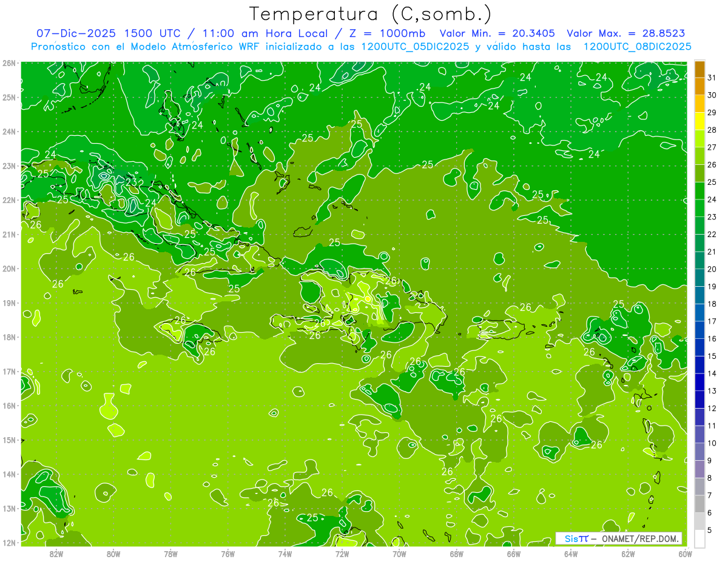728x562 pixels.
Task: Click the 74W longitude axis label
Action: [285, 554]
